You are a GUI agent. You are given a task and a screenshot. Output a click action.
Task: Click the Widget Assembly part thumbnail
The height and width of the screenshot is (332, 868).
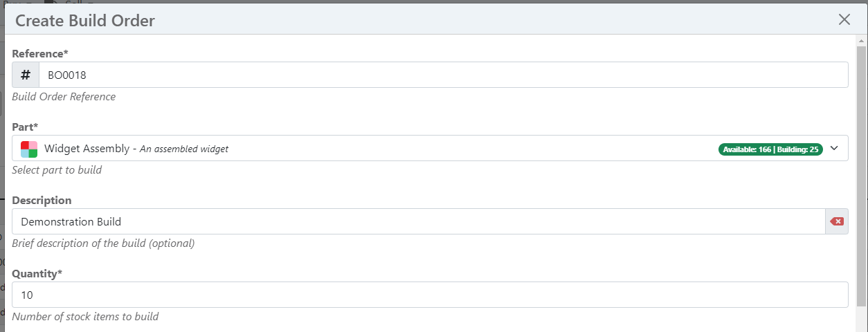pos(29,149)
